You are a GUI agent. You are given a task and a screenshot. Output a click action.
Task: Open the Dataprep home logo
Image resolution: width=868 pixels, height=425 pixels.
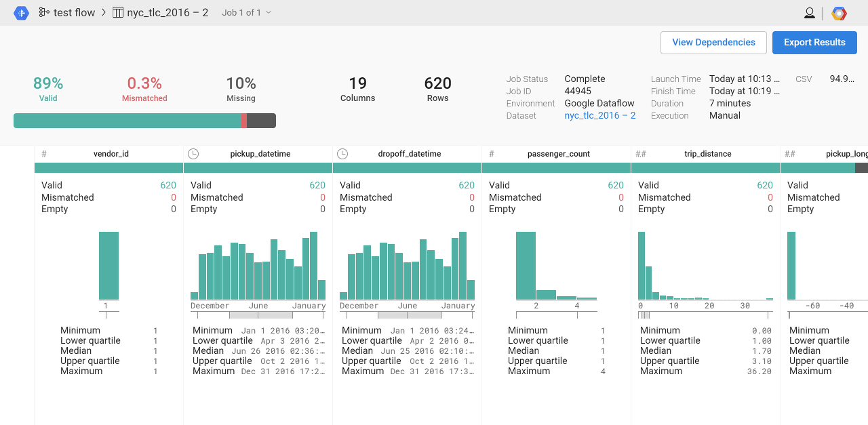pos(21,13)
